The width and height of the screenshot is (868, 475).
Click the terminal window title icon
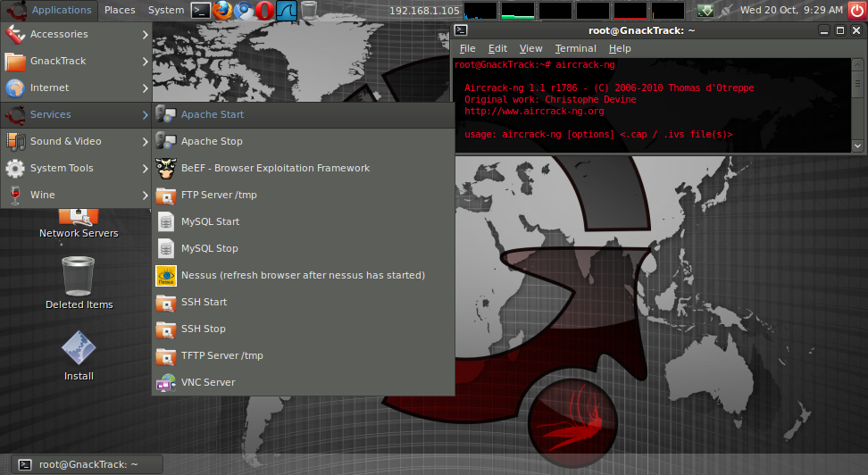461,30
